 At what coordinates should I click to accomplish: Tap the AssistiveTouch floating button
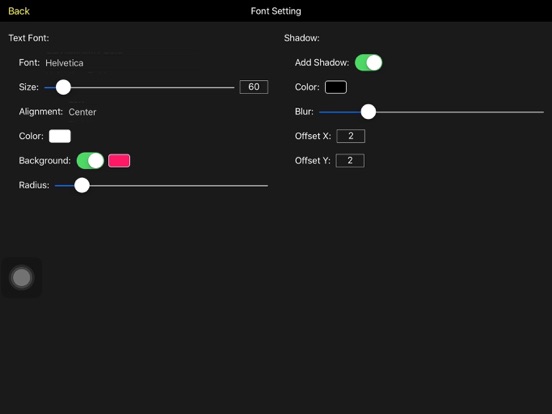[x=21, y=278]
